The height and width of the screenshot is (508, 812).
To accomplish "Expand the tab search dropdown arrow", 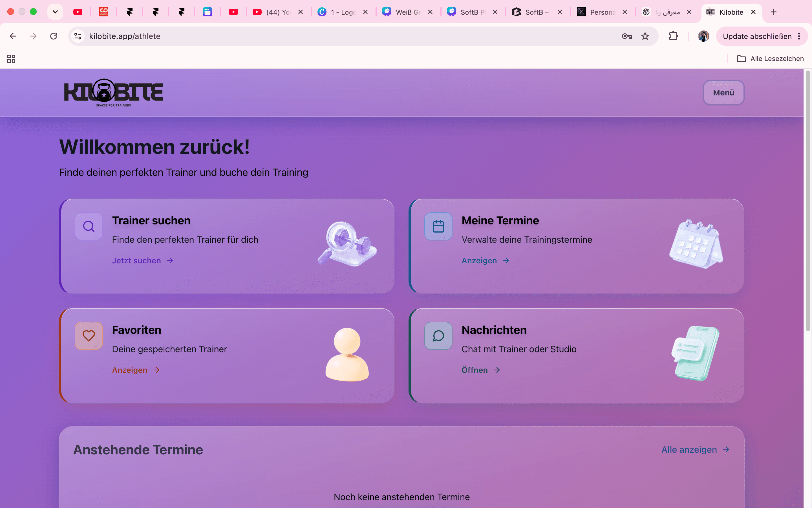I will 55,12.
